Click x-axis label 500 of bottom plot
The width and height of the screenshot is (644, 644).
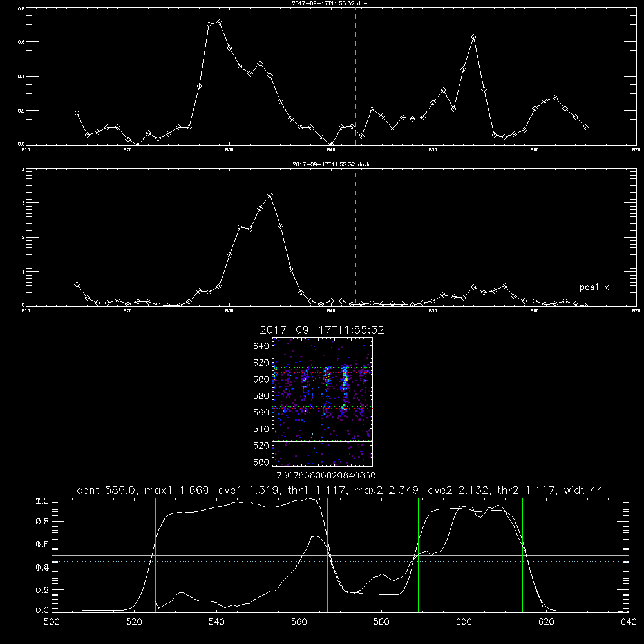coord(52,622)
